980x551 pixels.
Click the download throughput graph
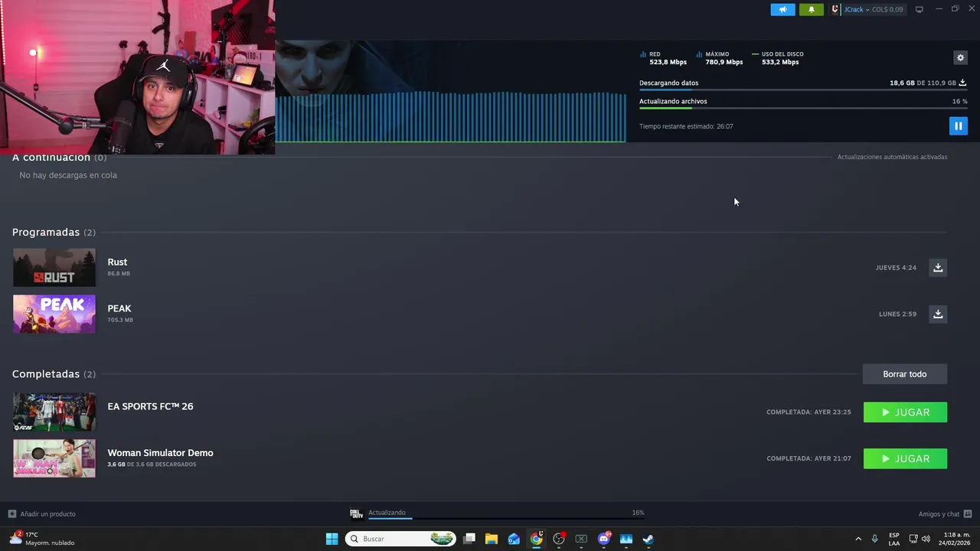[x=450, y=116]
